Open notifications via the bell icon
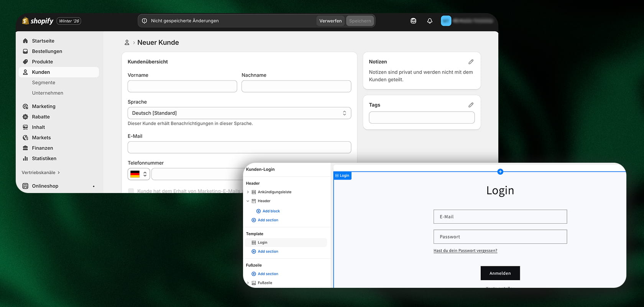 (430, 21)
